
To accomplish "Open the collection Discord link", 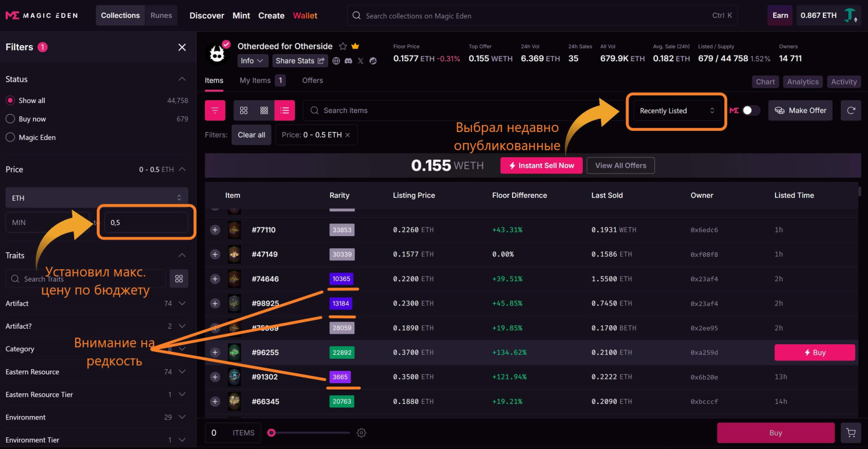I will 348,61.
